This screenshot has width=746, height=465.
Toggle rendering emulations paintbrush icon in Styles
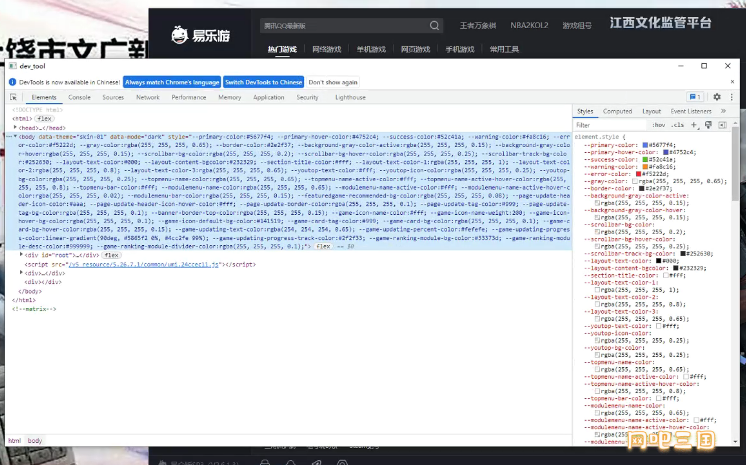(x=708, y=125)
